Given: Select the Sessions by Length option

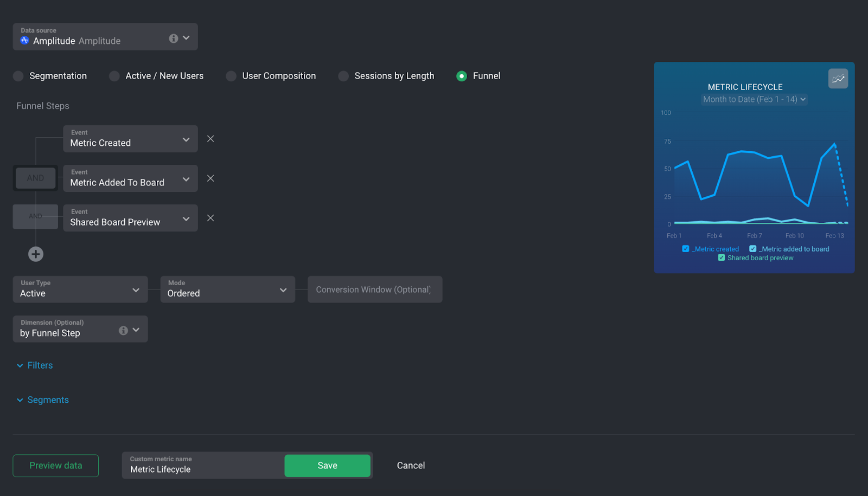Looking at the screenshot, I should tap(343, 76).
